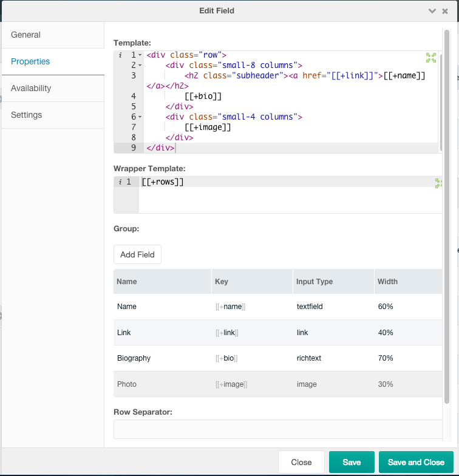
Task: Fold code at Template line 6
Action: click(140, 117)
